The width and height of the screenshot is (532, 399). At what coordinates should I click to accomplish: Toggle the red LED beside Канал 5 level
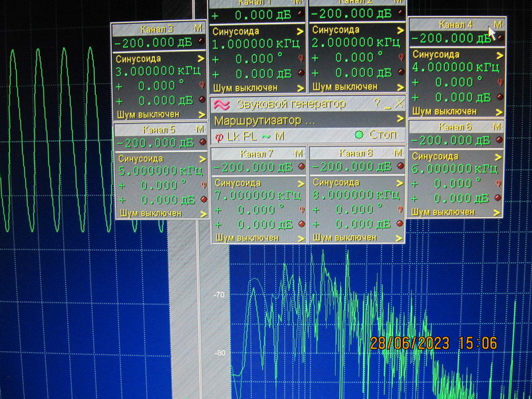click(203, 142)
